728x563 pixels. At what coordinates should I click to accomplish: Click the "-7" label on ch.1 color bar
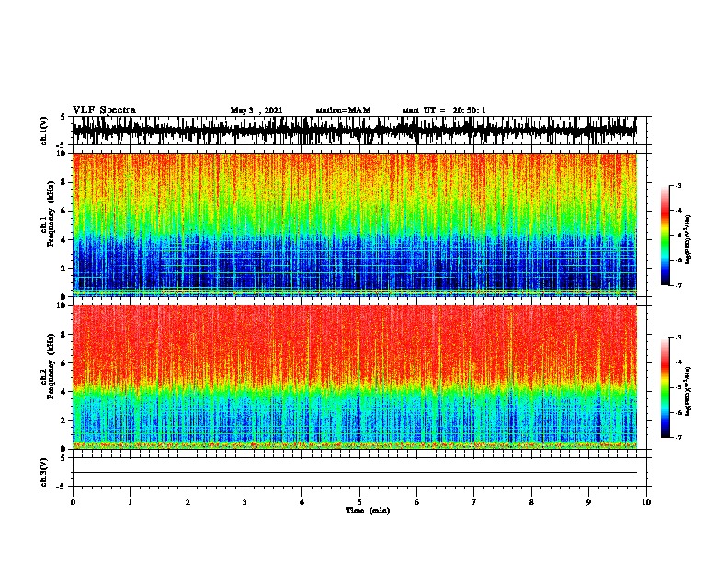677,285
